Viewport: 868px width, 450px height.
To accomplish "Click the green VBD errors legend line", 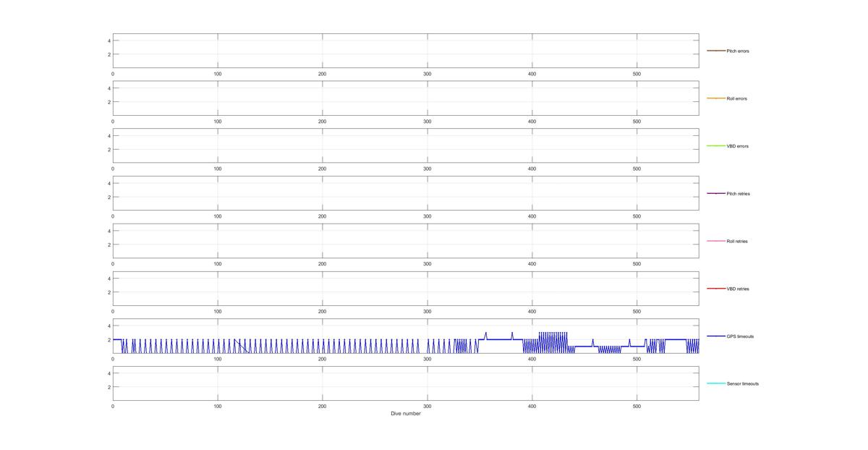I will tap(715, 146).
